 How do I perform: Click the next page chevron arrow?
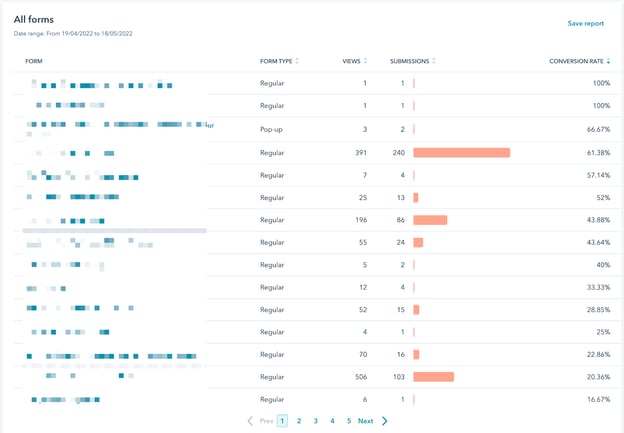point(385,421)
